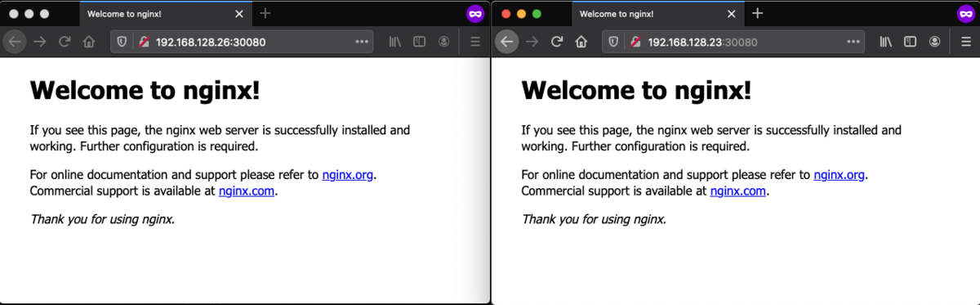Reload page in left Firefox window

[65, 42]
